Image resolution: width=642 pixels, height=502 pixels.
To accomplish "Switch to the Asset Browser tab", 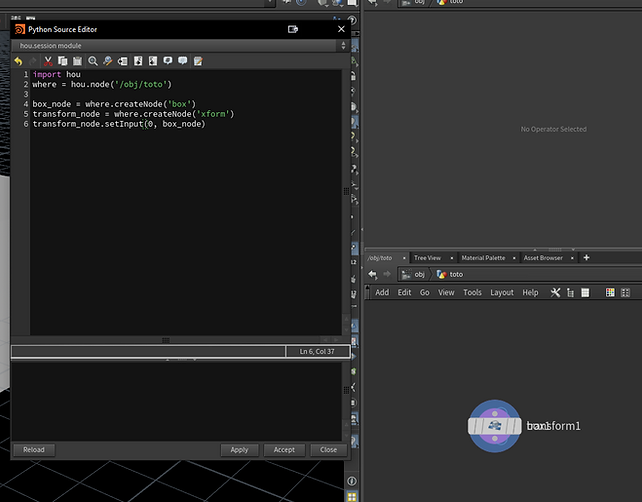I will tap(543, 258).
